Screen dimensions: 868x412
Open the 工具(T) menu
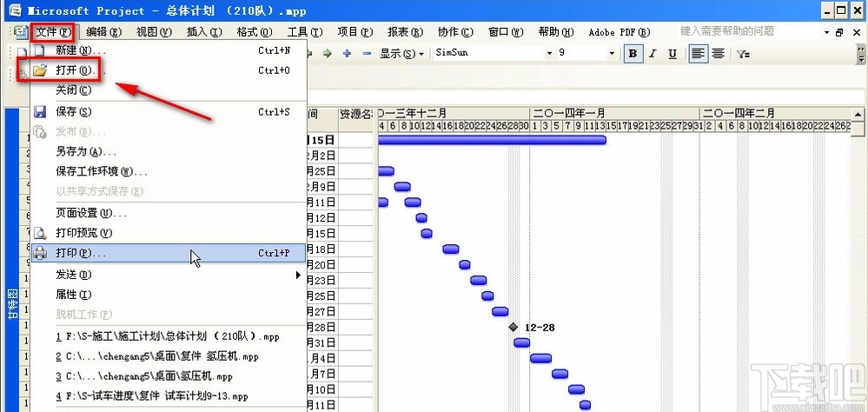[x=305, y=32]
